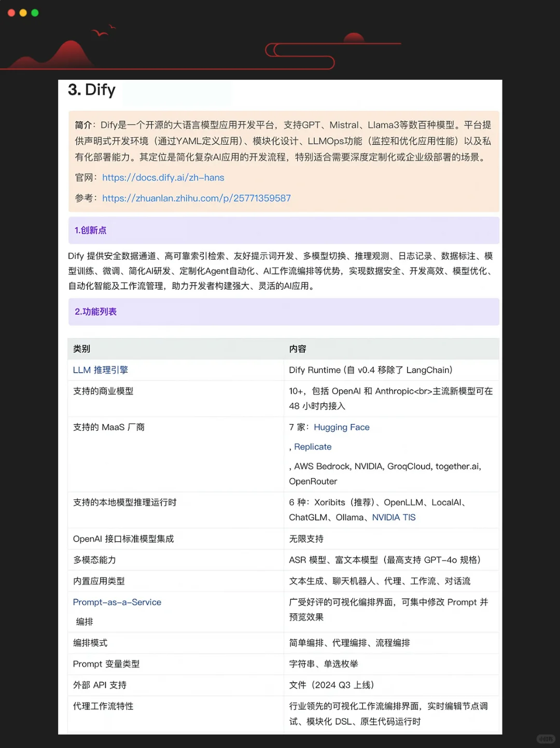Click the '2.功能列表' section header
The height and width of the screenshot is (748, 560).
(x=284, y=312)
